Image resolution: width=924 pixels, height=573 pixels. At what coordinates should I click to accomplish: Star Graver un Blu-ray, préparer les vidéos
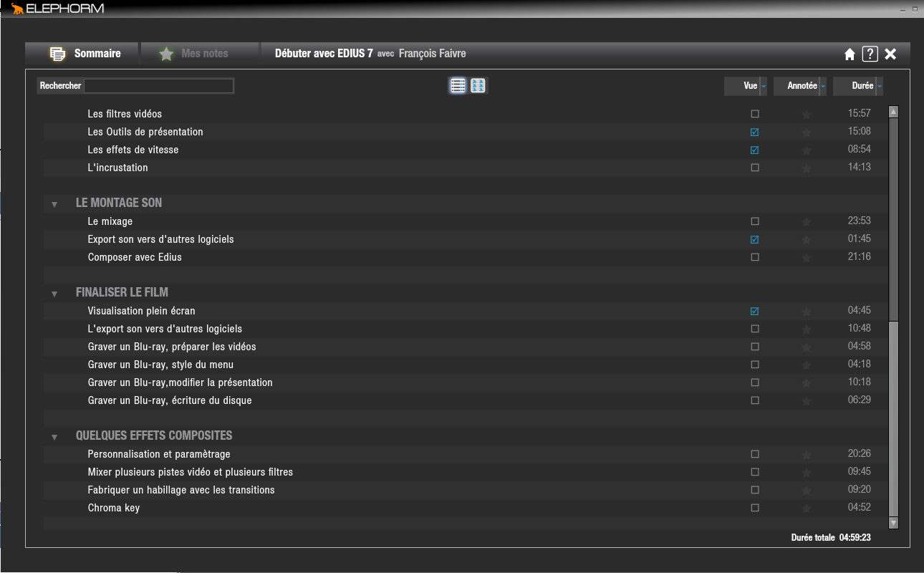[x=807, y=347]
